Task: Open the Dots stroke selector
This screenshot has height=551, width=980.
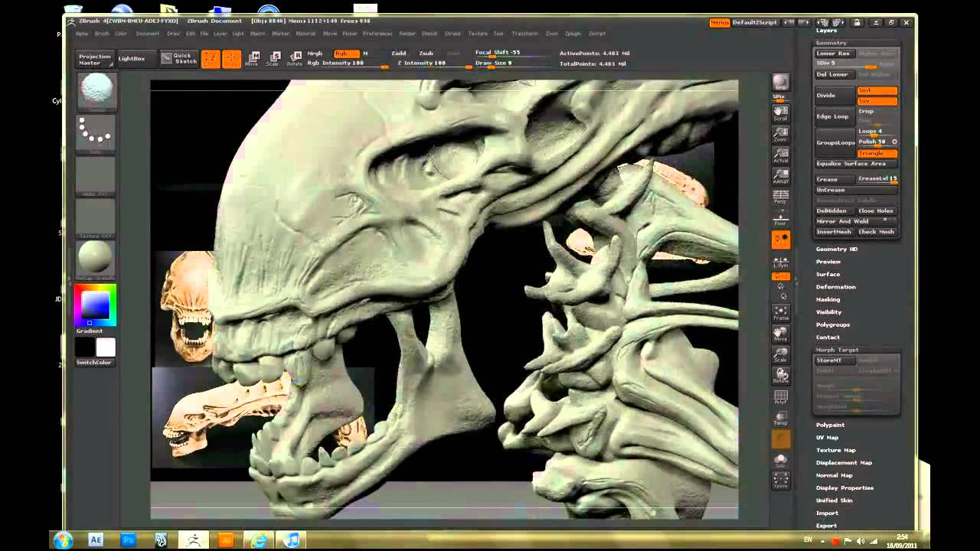Action: coord(96,135)
